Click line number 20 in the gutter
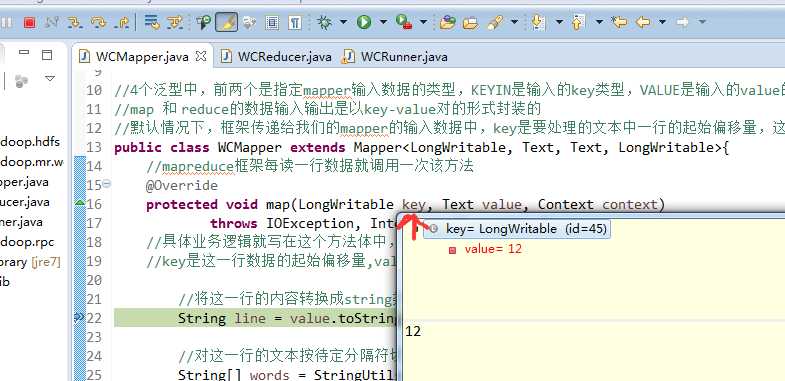This screenshot has height=381, width=785. (x=94, y=280)
